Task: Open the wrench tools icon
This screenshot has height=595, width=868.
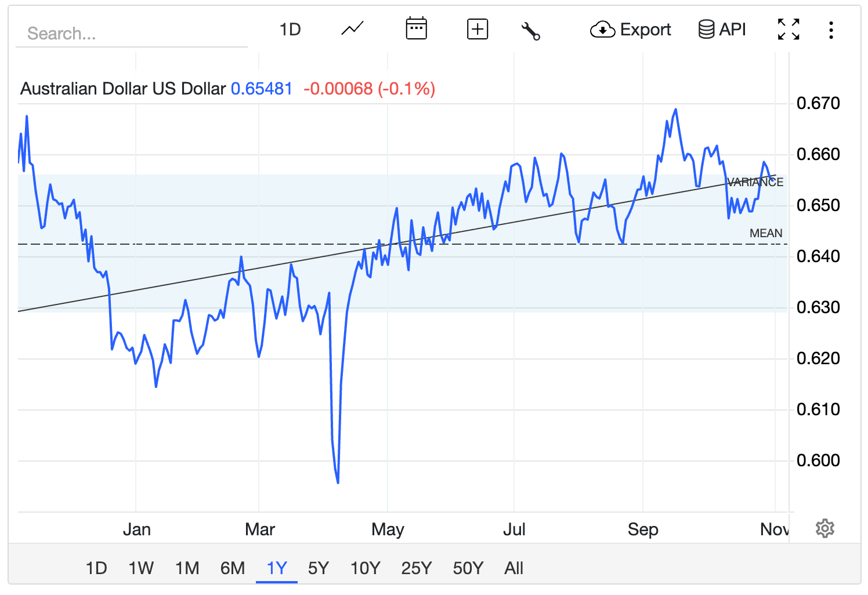Action: click(530, 30)
